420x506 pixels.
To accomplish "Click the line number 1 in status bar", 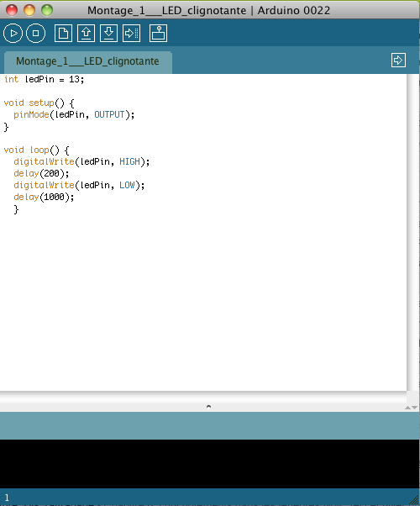I will click(7, 498).
